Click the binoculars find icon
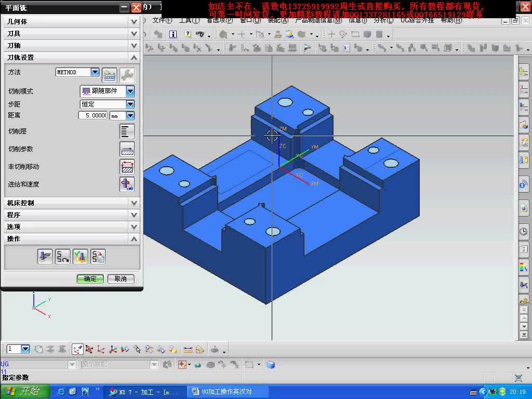This screenshot has height=399, width=532. 200,34
